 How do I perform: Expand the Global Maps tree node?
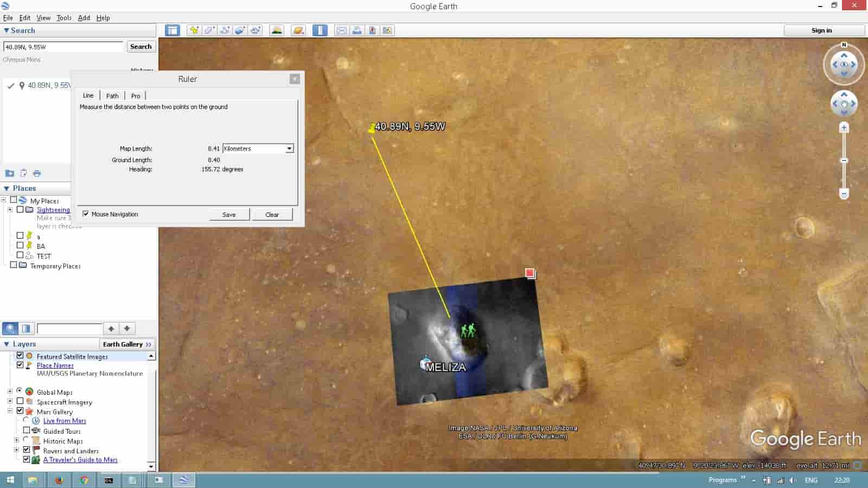[10, 391]
